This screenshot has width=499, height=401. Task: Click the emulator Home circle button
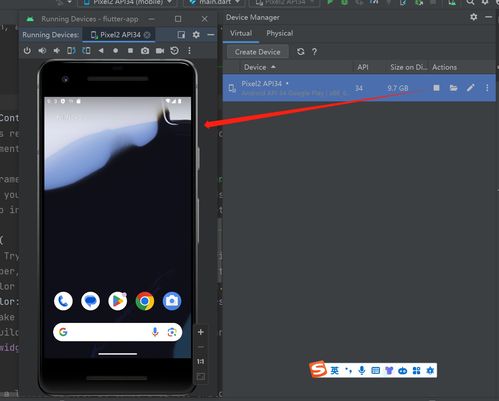click(115, 51)
